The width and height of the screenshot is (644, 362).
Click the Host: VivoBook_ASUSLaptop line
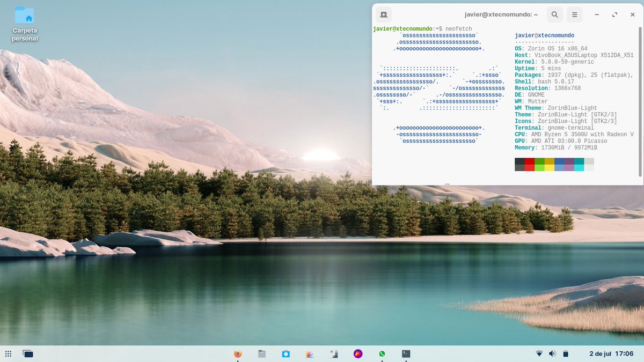point(574,55)
